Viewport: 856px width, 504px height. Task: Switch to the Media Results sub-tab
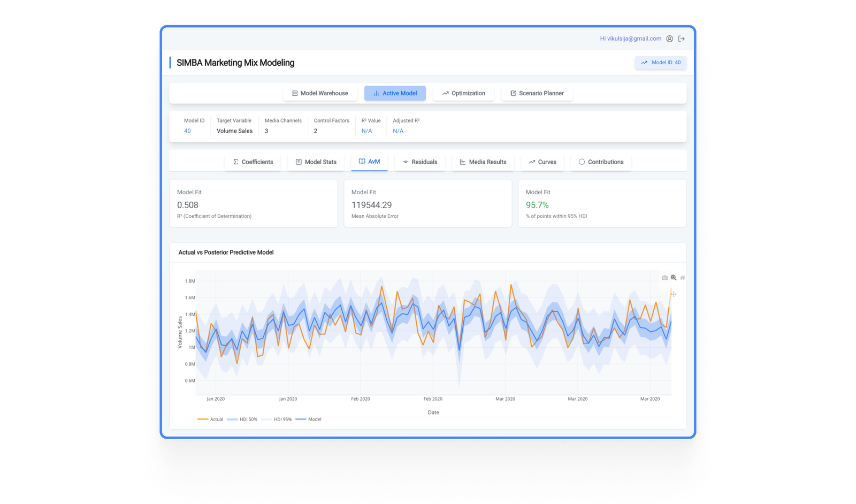(x=483, y=162)
